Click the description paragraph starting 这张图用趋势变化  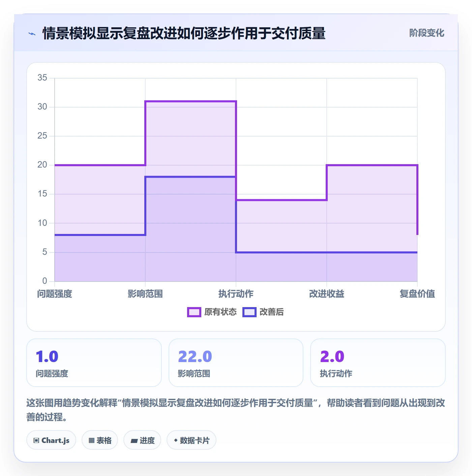(236, 410)
